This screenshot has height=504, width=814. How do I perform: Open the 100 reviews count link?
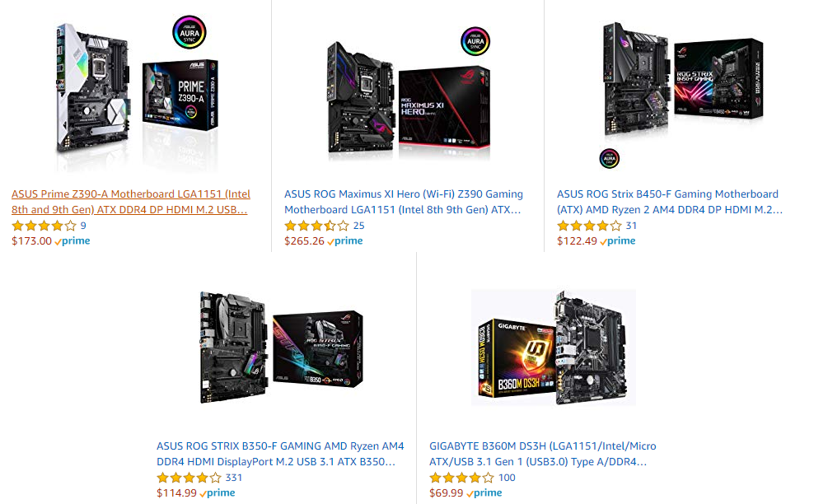point(507,478)
